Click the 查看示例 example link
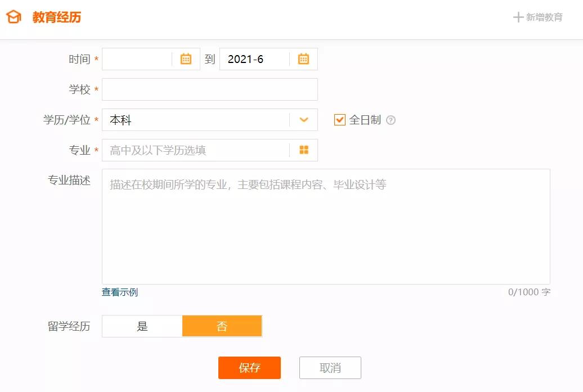 (x=119, y=292)
